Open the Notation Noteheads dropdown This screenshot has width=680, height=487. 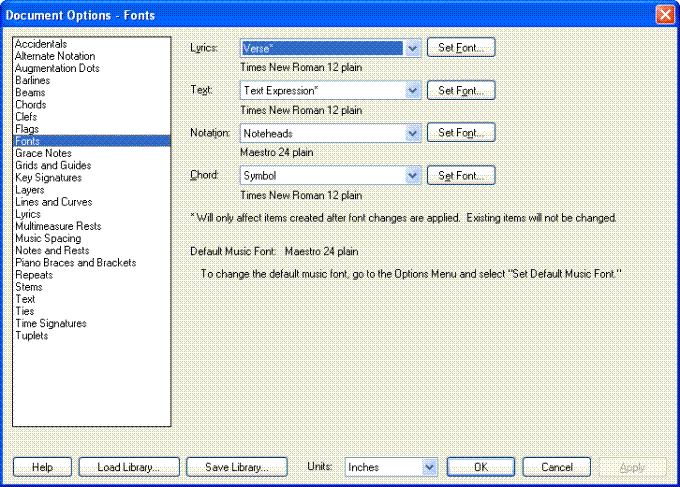412,133
